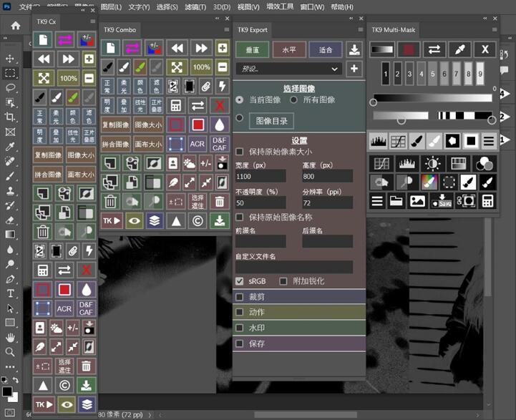The width and height of the screenshot is (516, 420).
Task: Click 画布大小 in TK9 Combo
Action: pyautogui.click(x=148, y=144)
